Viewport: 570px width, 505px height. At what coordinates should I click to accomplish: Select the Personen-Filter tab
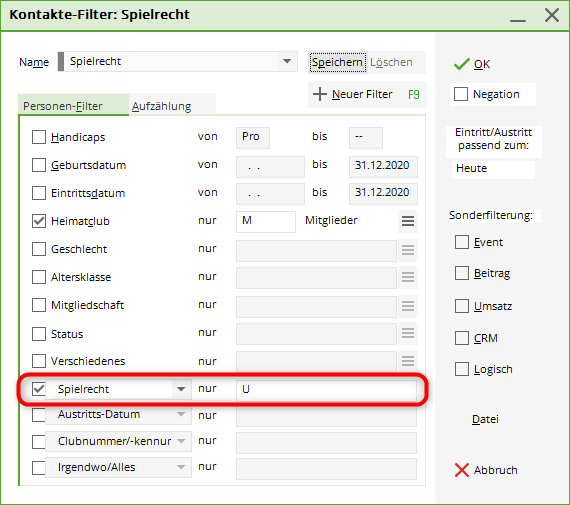tap(63, 106)
